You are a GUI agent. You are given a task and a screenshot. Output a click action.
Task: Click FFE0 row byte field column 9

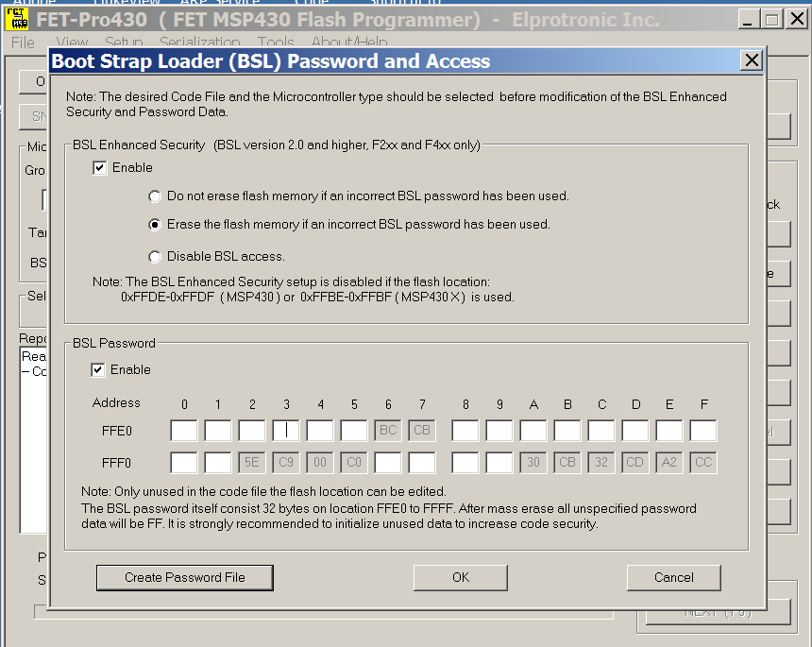point(499,431)
